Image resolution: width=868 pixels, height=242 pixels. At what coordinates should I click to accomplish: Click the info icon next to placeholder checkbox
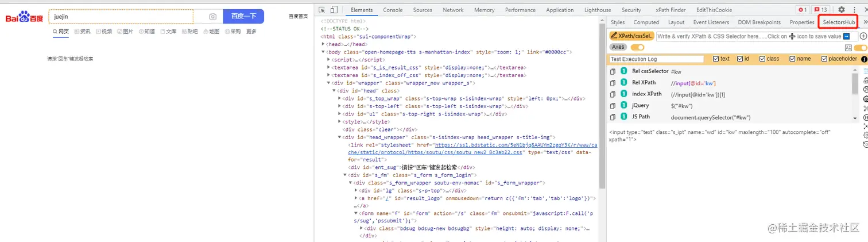(863, 59)
